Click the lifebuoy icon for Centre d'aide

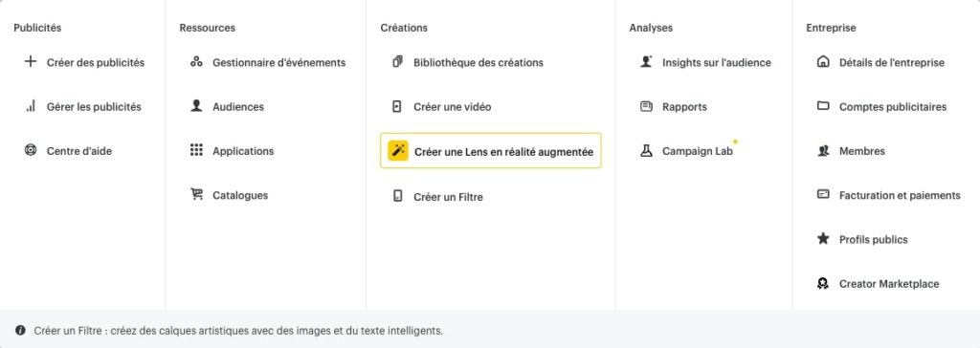click(30, 150)
